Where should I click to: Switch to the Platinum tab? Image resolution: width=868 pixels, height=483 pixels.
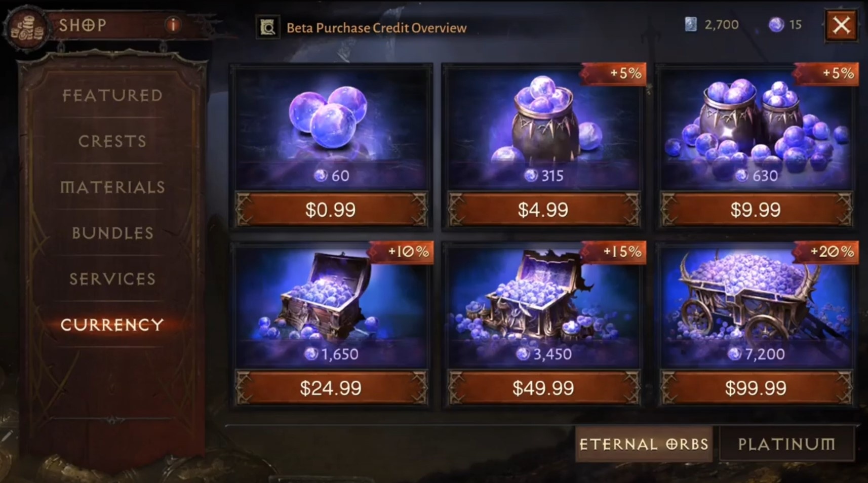(786, 444)
